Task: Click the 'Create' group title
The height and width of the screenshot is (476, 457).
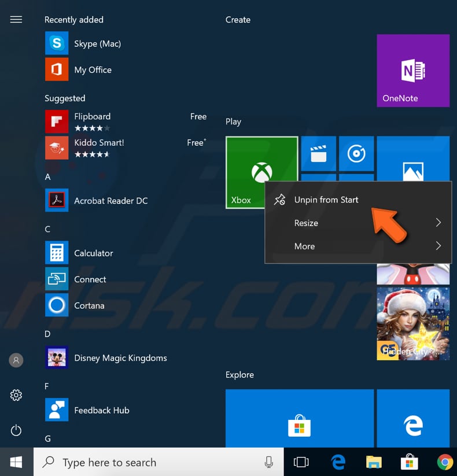Action: [x=238, y=20]
